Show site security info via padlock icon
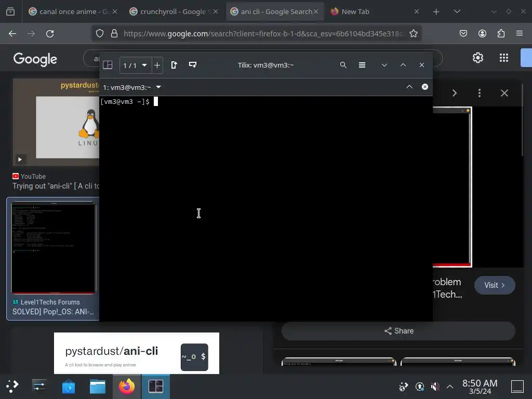 [114, 34]
